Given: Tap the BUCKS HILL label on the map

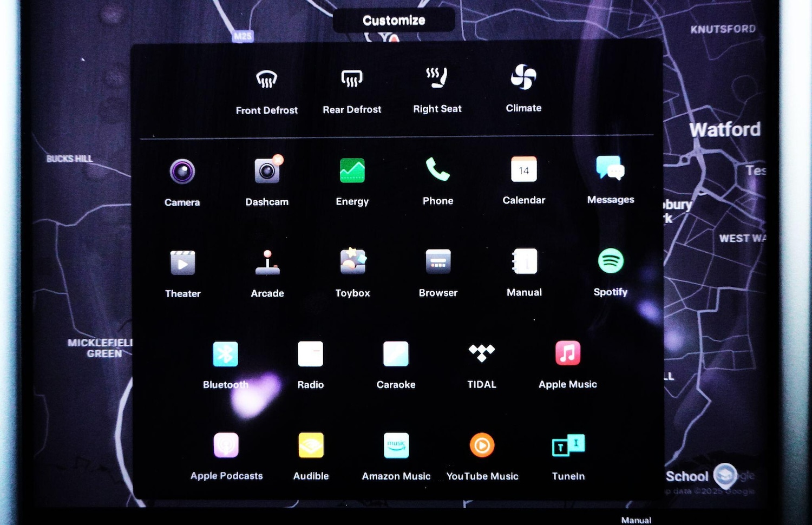Looking at the screenshot, I should tap(69, 159).
